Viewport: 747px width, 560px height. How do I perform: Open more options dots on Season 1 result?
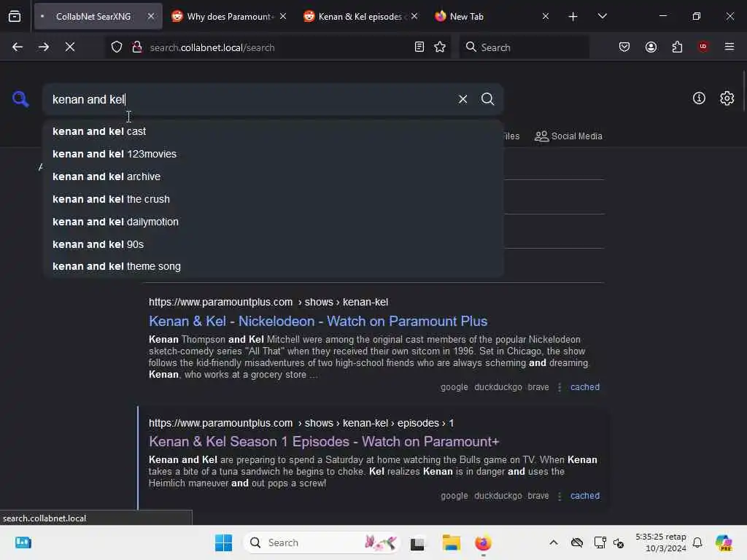tap(560, 496)
